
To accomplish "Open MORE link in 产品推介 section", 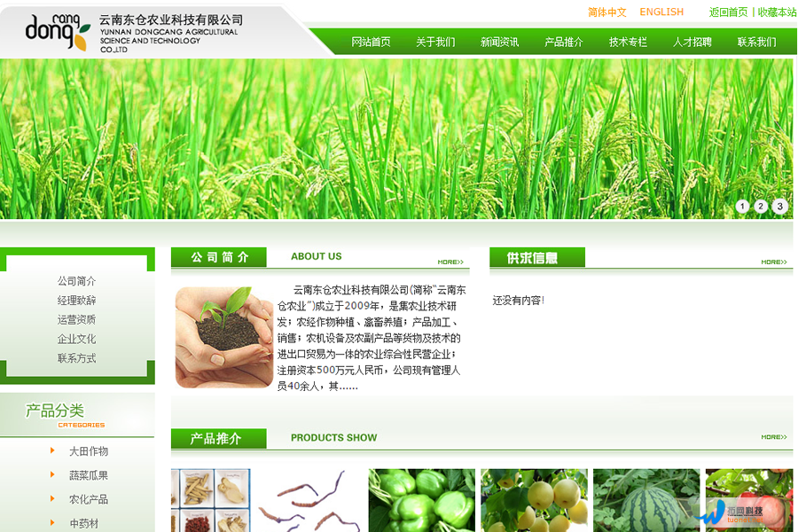I will pos(773,437).
